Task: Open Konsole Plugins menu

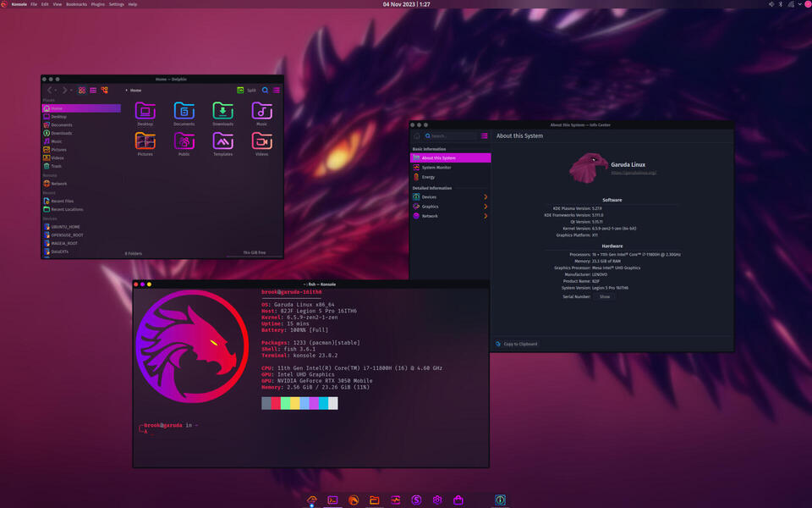Action: (x=98, y=4)
